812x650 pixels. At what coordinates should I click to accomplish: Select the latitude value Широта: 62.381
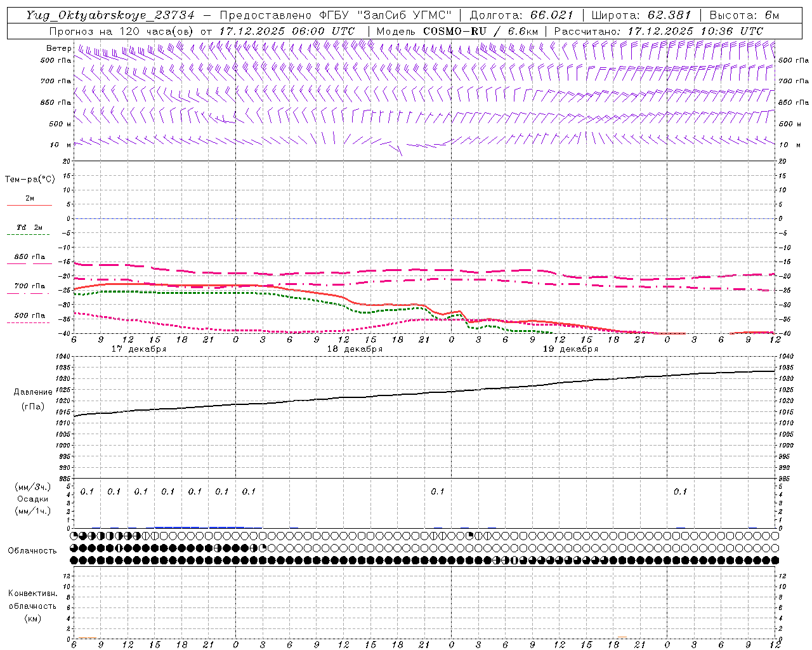pos(641,15)
